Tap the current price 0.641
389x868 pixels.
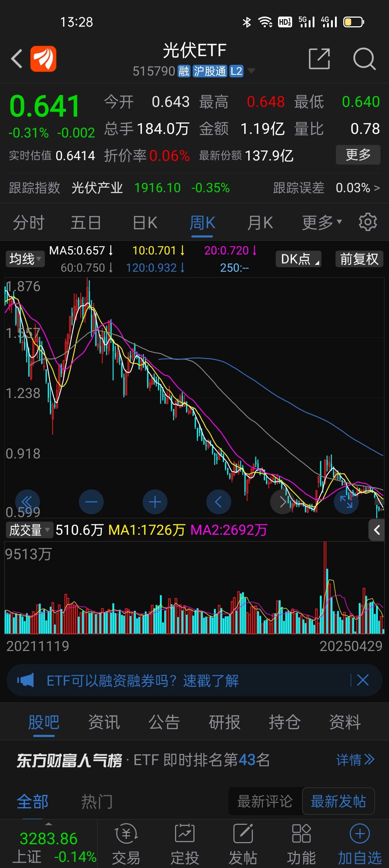click(45, 106)
